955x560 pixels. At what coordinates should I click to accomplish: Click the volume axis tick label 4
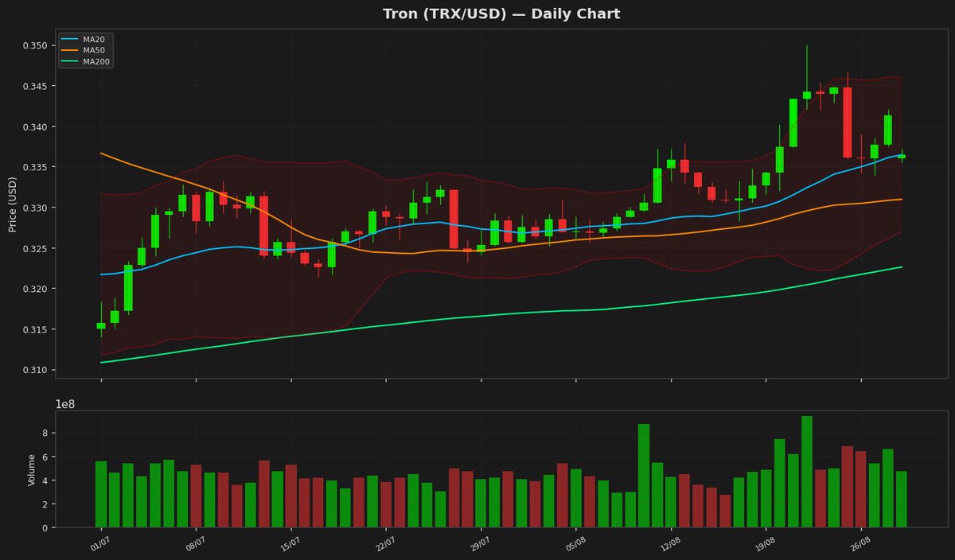[45, 480]
